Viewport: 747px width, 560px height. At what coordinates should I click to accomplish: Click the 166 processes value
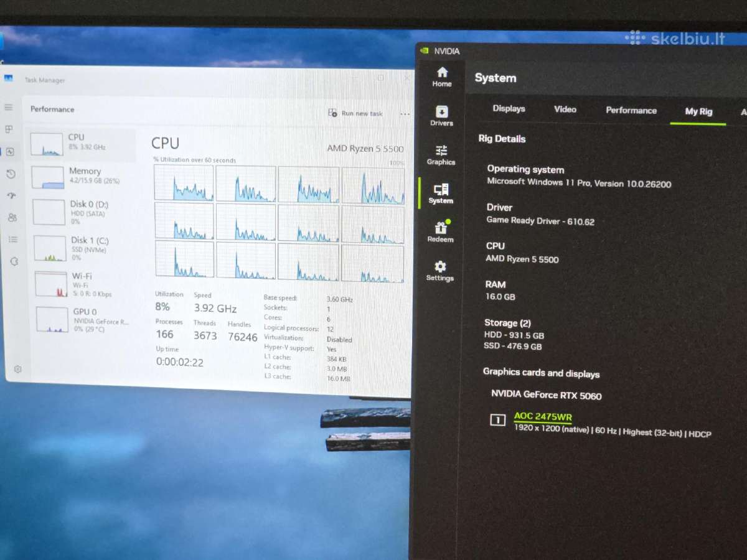164,334
